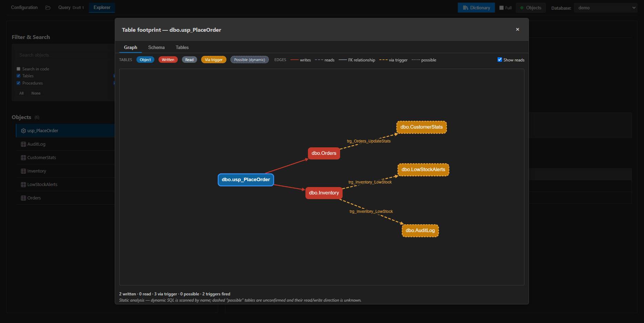Image resolution: width=644 pixels, height=323 pixels.
Task: Open the Explorer tab
Action: [x=102, y=7]
